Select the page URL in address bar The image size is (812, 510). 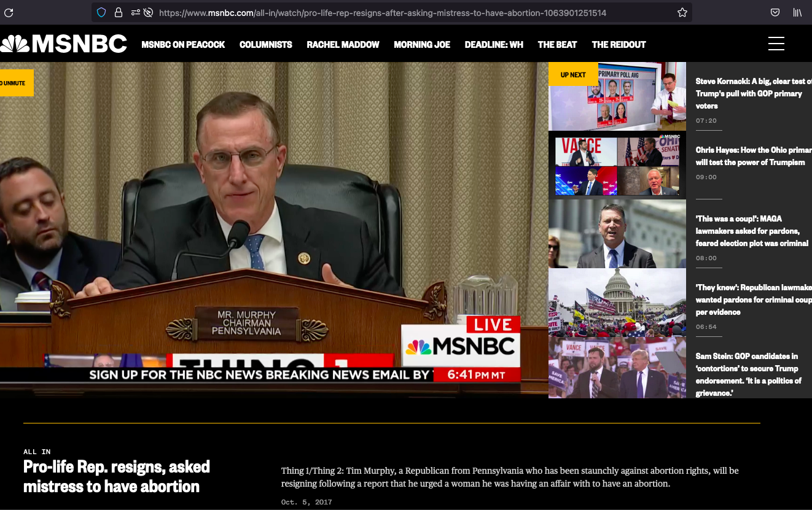(383, 12)
